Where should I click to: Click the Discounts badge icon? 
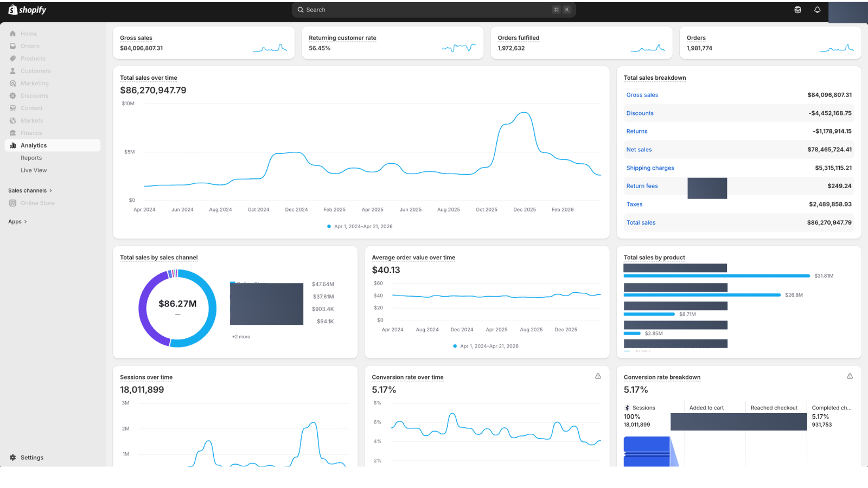[12, 96]
